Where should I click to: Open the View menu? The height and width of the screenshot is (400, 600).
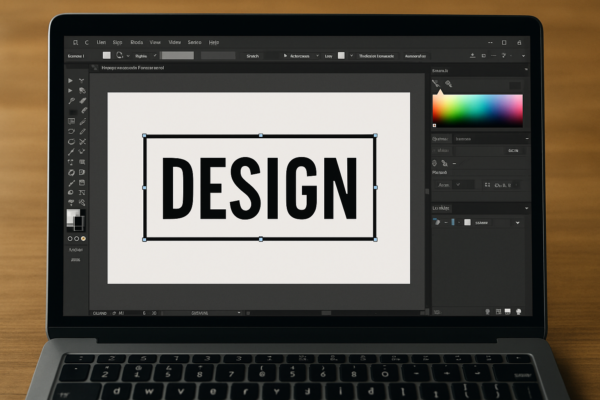[155, 42]
